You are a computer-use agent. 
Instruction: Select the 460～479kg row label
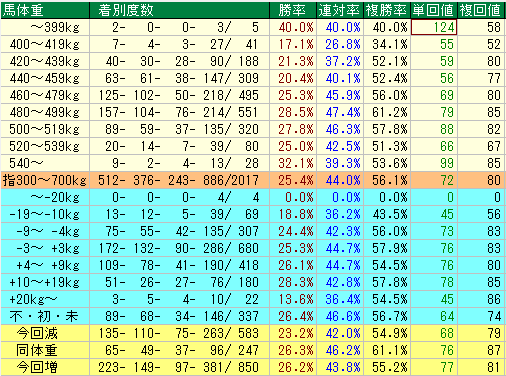[x=45, y=95]
